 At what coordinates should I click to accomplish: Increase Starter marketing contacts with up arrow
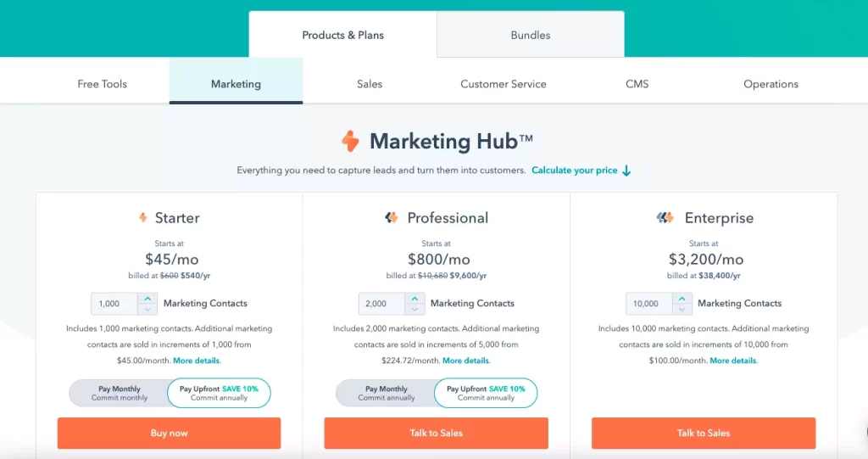[147, 299]
